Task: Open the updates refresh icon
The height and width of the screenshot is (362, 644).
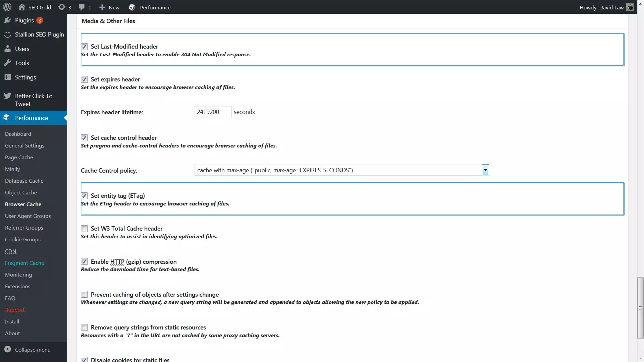Action: pos(62,7)
